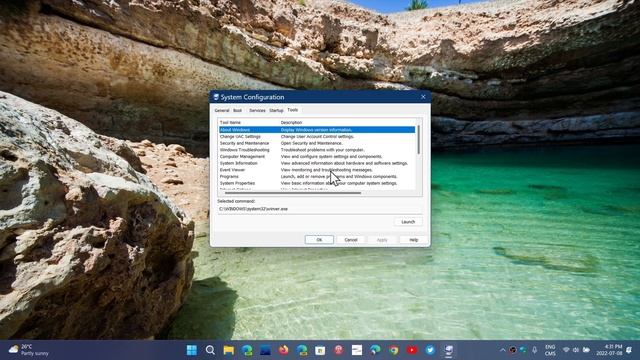Screen dimensions: 640x360
Task: Switch to the Boot tab
Action: (x=238, y=110)
